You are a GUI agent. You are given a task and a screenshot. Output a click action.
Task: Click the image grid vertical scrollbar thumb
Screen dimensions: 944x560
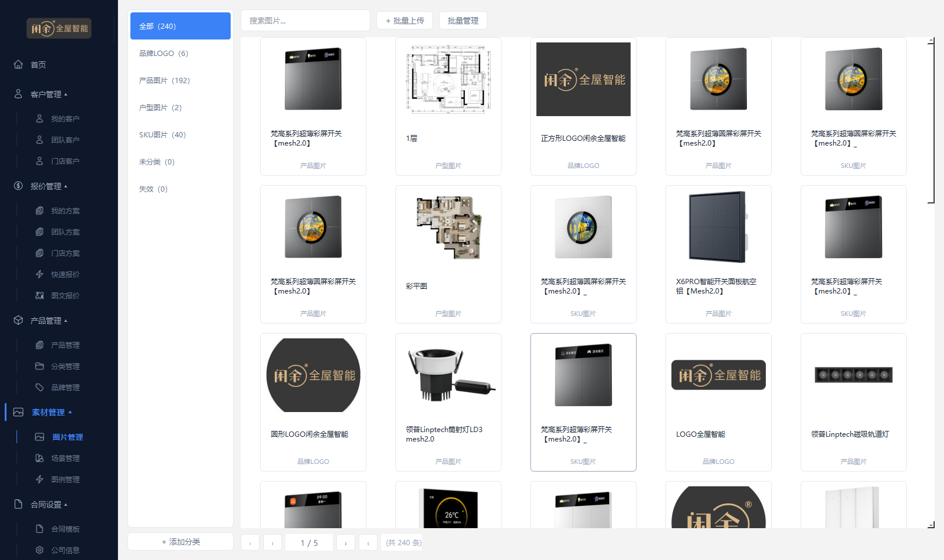click(x=932, y=123)
